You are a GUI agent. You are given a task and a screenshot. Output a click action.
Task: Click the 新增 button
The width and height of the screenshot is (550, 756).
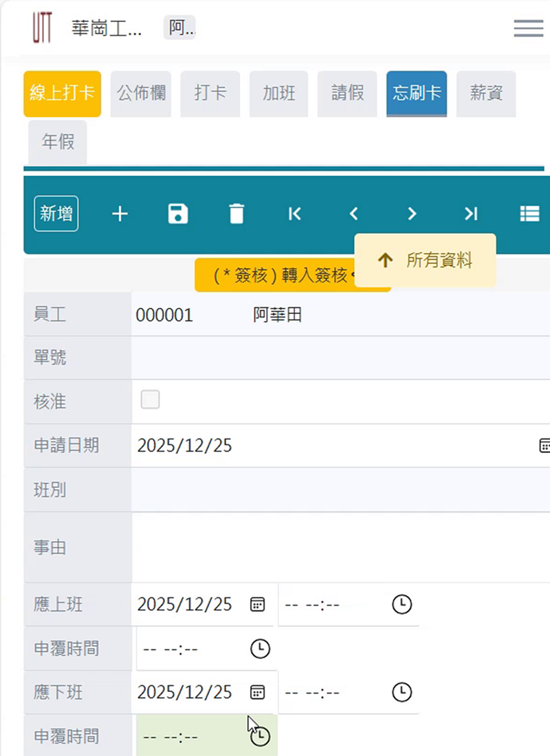pos(56,214)
